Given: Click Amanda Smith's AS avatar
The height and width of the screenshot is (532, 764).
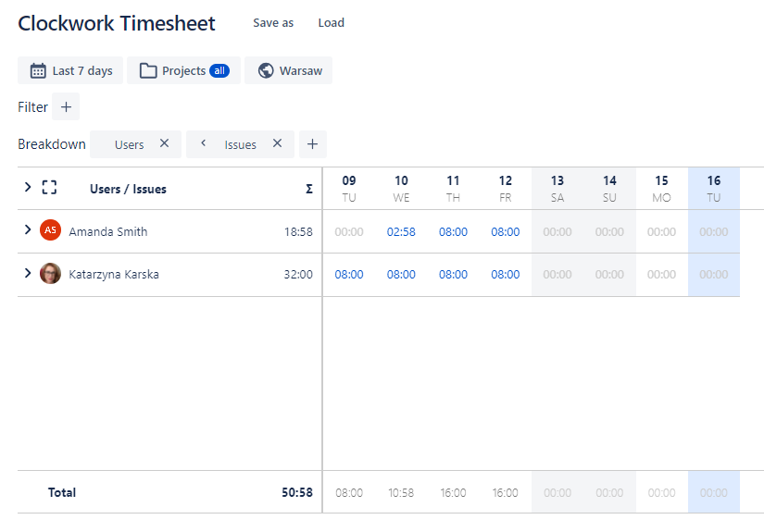Looking at the screenshot, I should pos(50,231).
